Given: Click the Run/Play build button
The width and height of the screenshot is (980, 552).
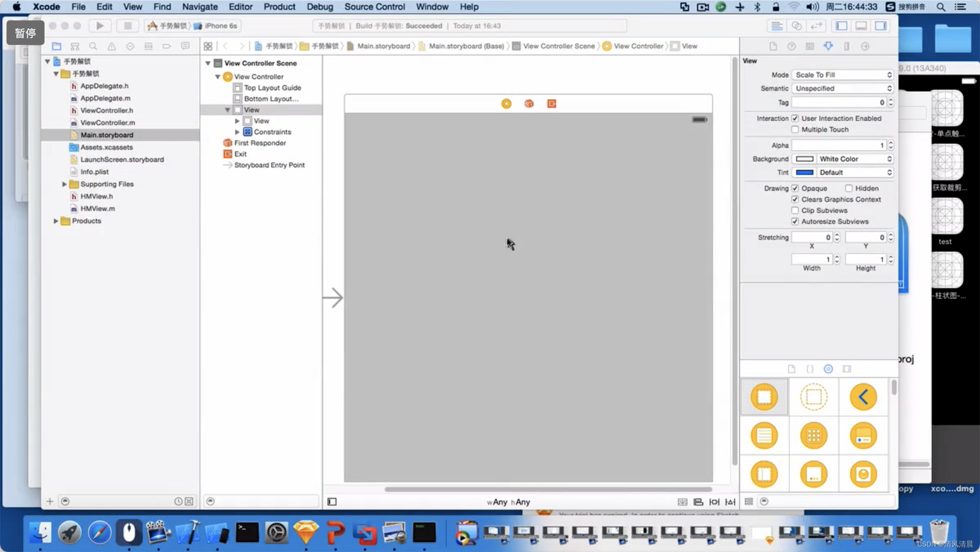Looking at the screenshot, I should [x=99, y=26].
